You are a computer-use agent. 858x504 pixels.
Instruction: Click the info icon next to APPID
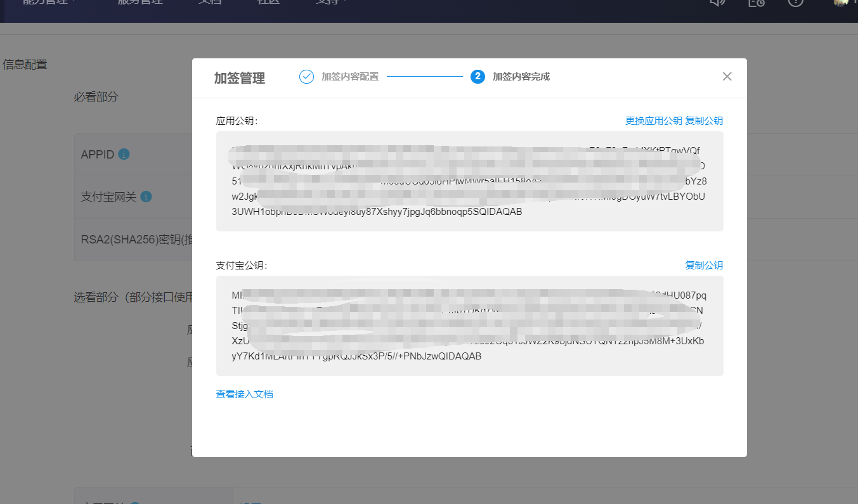(x=124, y=154)
